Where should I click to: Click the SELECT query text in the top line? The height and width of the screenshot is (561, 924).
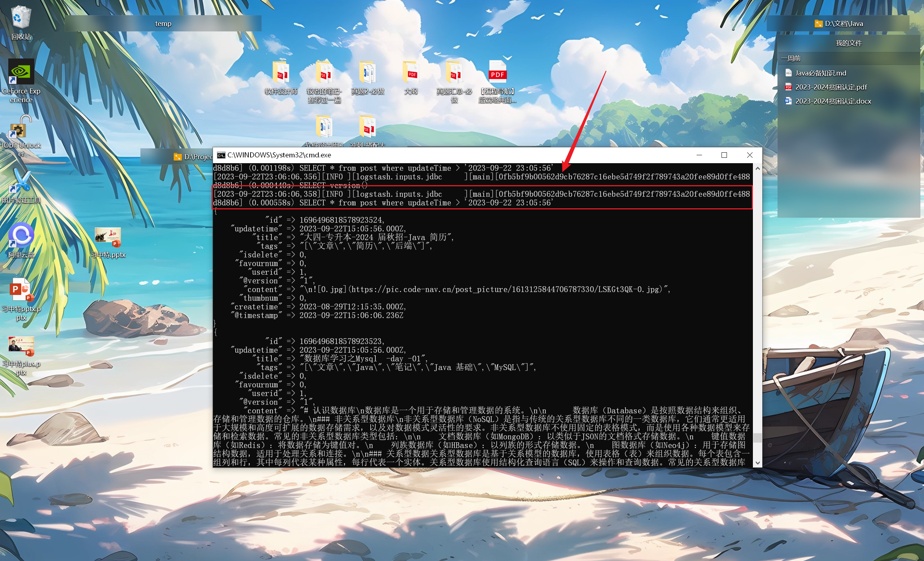tap(426, 168)
